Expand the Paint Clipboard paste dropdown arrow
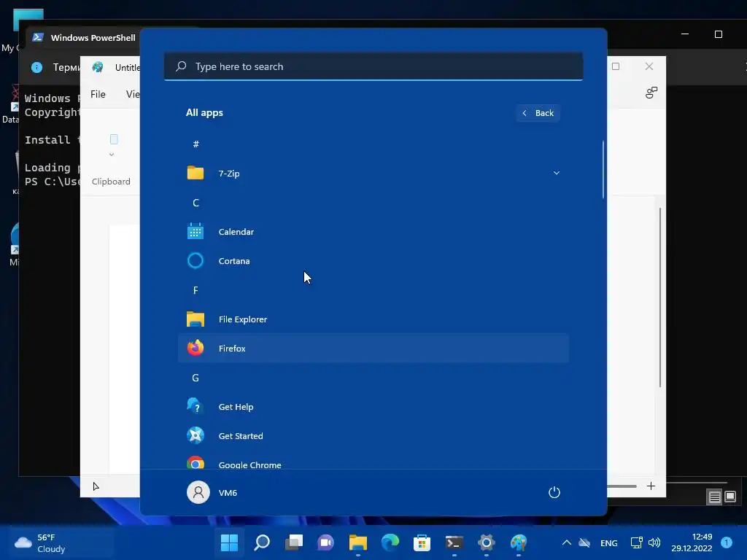The image size is (747, 560). pyautogui.click(x=112, y=155)
